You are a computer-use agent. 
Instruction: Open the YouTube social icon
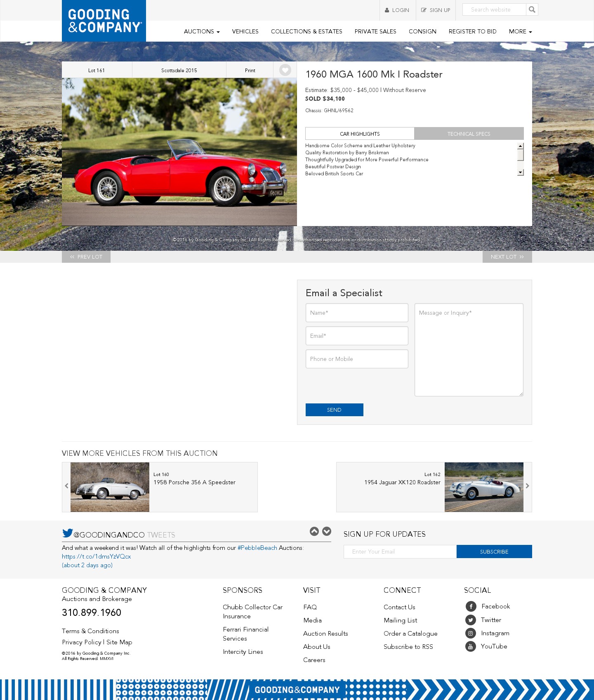(x=471, y=646)
